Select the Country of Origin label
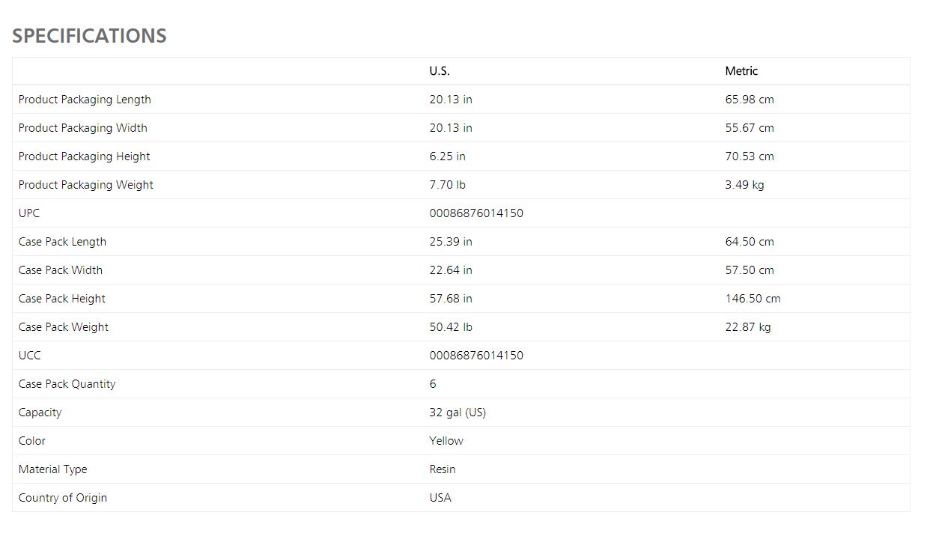 pyautogui.click(x=63, y=498)
